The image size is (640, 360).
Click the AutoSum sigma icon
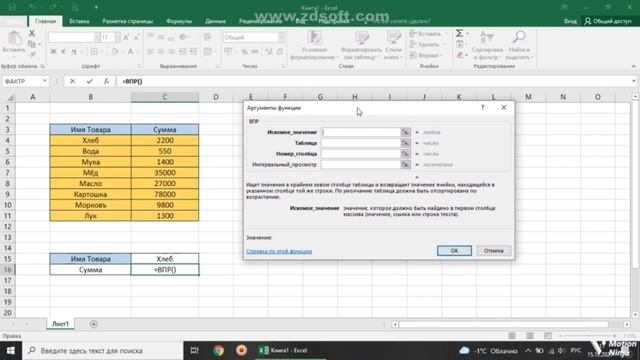click(460, 33)
